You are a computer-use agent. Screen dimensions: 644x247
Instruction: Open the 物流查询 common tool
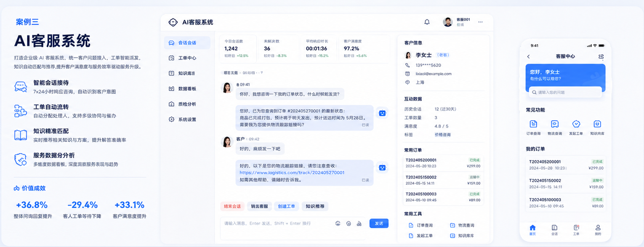click(462, 226)
